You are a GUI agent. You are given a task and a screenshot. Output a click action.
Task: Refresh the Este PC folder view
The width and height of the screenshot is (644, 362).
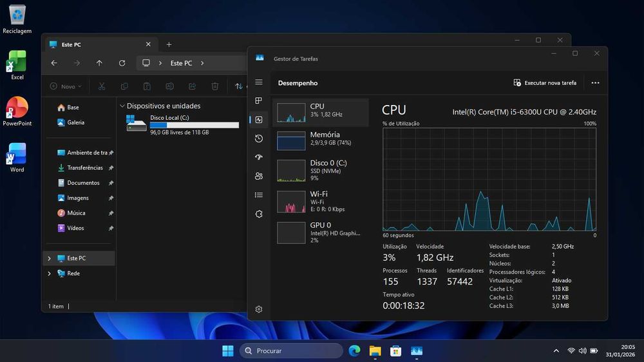(122, 63)
